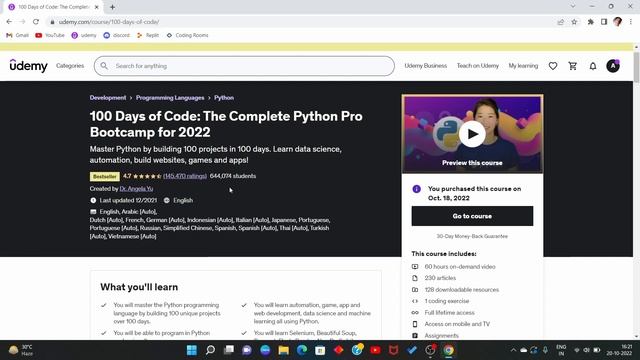Viewport: 640px width, 360px height.
Task: Show hidden system tray icons chevron
Action: pos(513,350)
